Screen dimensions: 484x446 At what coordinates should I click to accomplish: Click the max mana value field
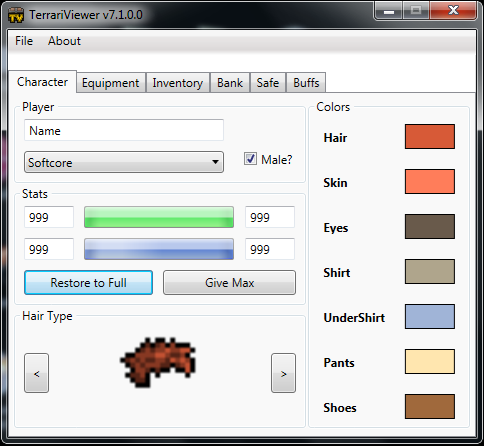point(270,249)
